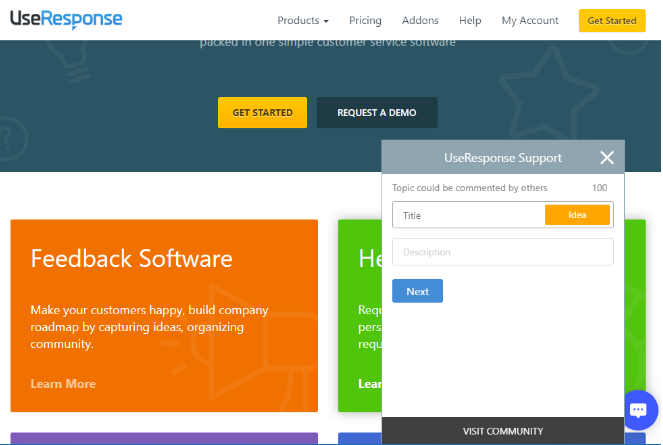Click VISIT COMMUNITY bar
The width and height of the screenshot is (663, 445).
tap(503, 431)
